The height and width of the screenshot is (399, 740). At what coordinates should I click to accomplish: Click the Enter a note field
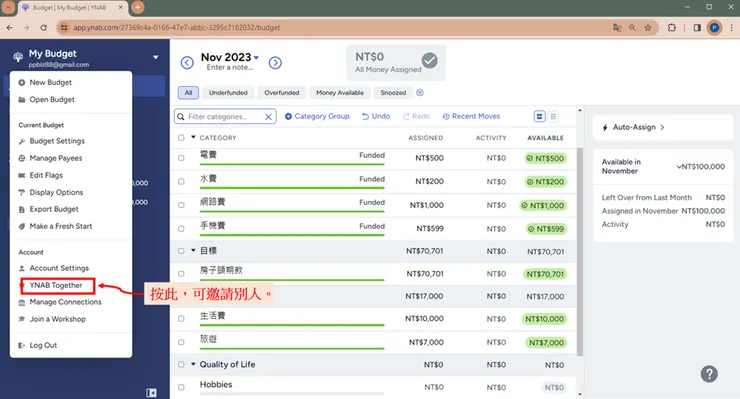coord(229,68)
